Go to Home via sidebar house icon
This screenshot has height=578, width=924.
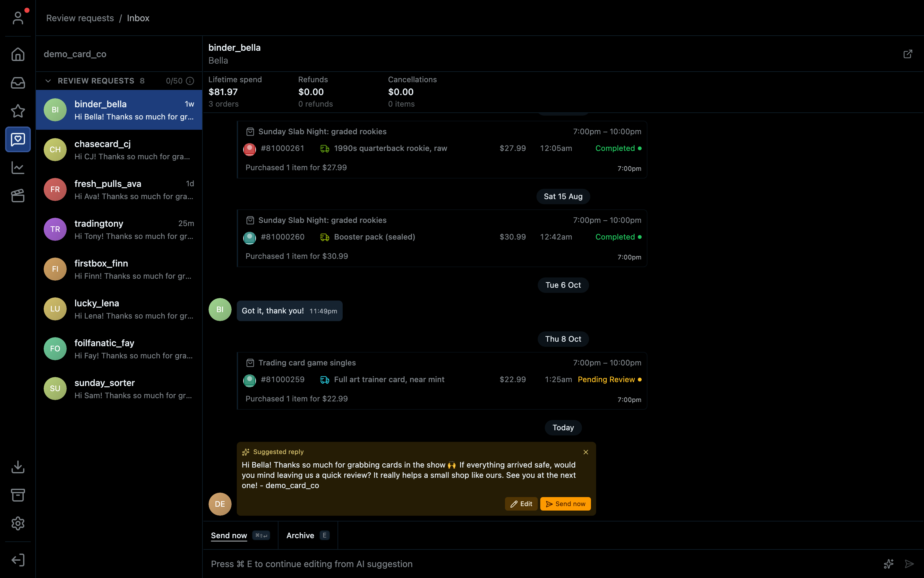18,54
